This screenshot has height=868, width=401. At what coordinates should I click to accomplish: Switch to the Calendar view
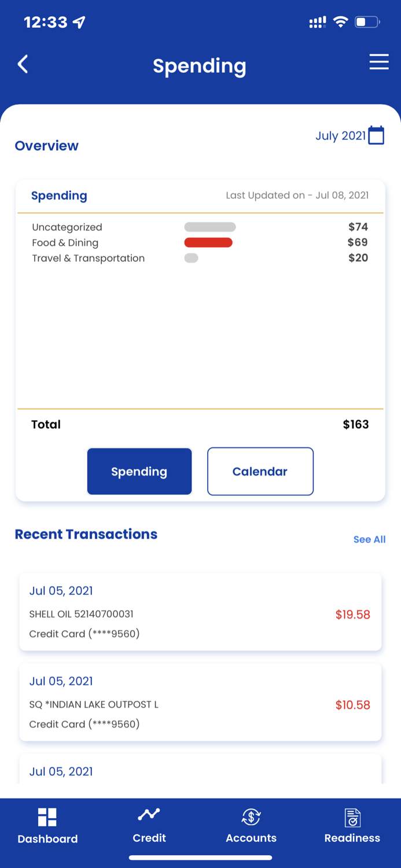tap(260, 472)
